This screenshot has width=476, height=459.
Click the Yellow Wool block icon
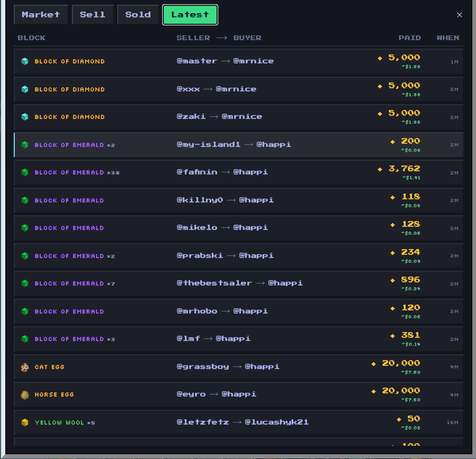click(x=25, y=423)
